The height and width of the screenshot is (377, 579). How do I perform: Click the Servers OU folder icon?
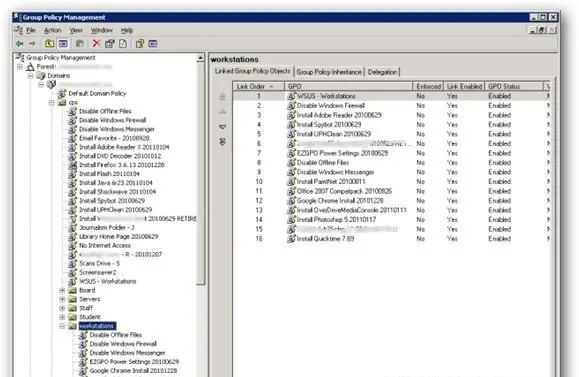73,299
